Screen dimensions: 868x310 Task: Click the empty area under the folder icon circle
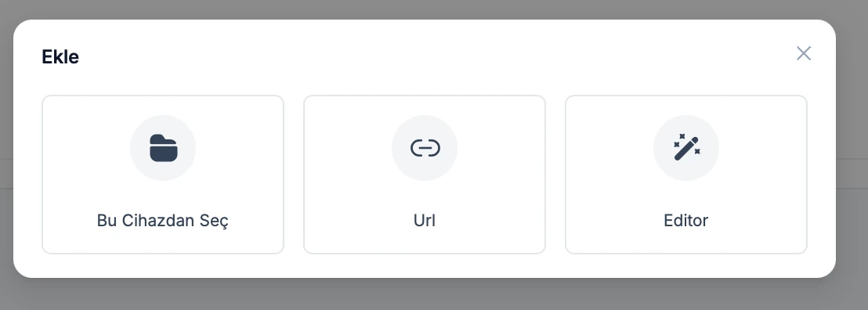point(163,195)
